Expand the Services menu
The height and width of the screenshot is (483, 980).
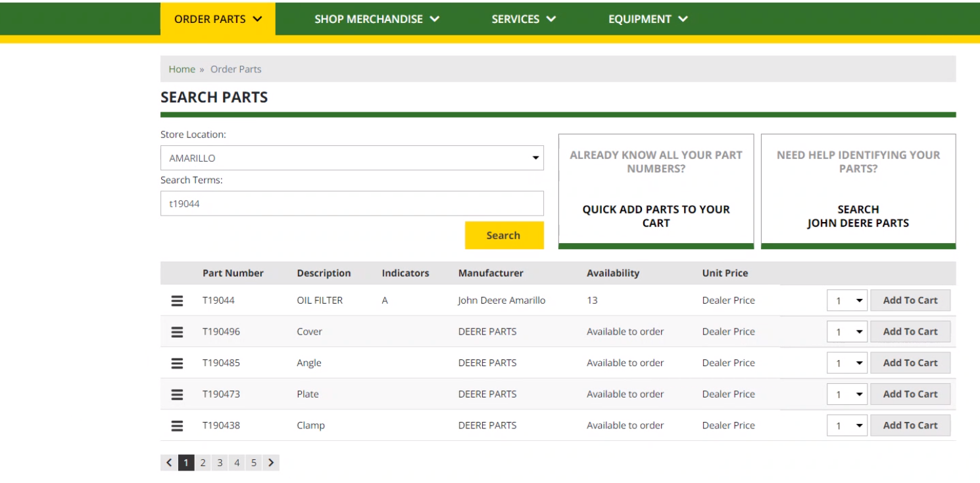tap(523, 19)
